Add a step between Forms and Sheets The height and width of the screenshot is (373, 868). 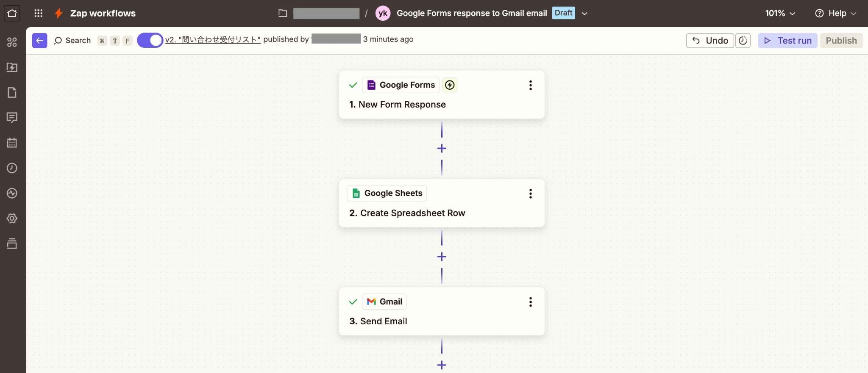pos(442,149)
